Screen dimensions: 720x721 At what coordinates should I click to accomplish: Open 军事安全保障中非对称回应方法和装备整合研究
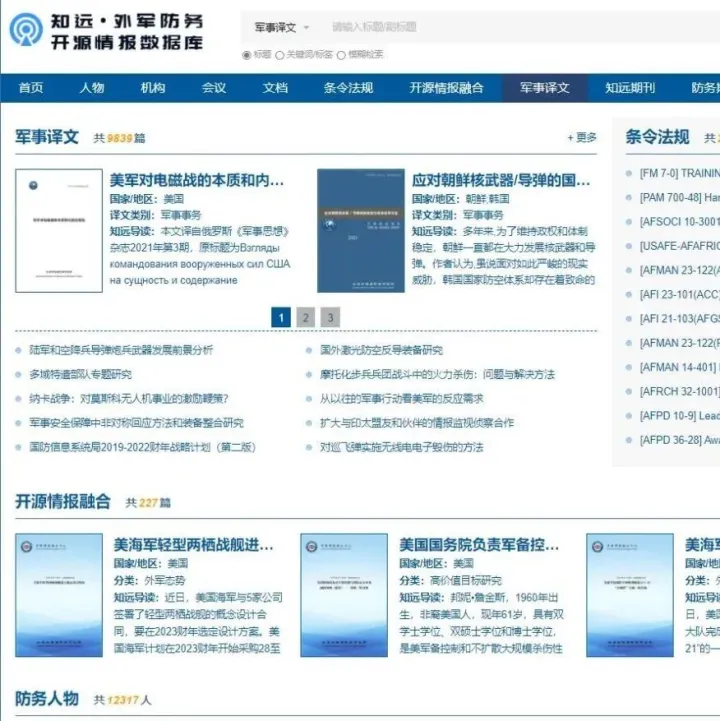point(136,423)
